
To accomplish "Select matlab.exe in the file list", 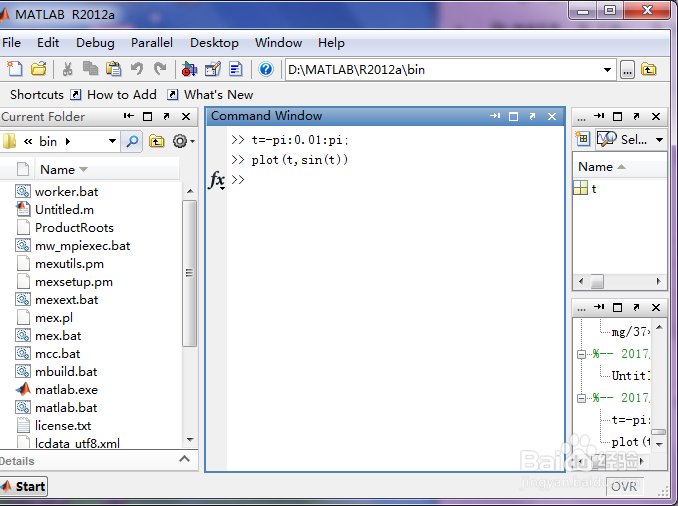I will coord(66,390).
